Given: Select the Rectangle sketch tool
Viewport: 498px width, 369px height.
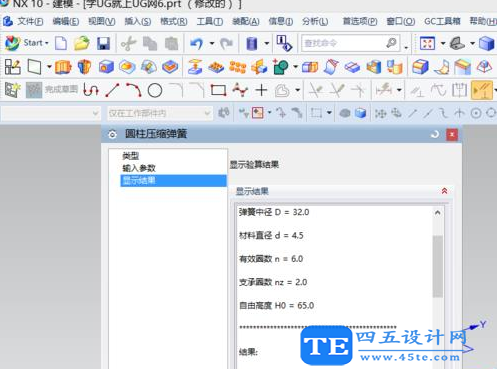Looking at the screenshot, I should [x=218, y=90].
